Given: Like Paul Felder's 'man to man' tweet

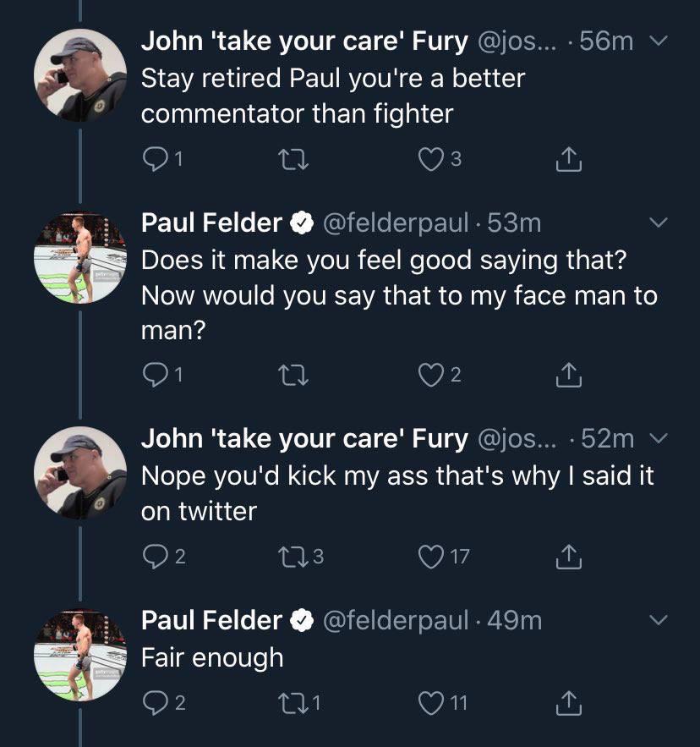Looking at the screenshot, I should point(430,375).
